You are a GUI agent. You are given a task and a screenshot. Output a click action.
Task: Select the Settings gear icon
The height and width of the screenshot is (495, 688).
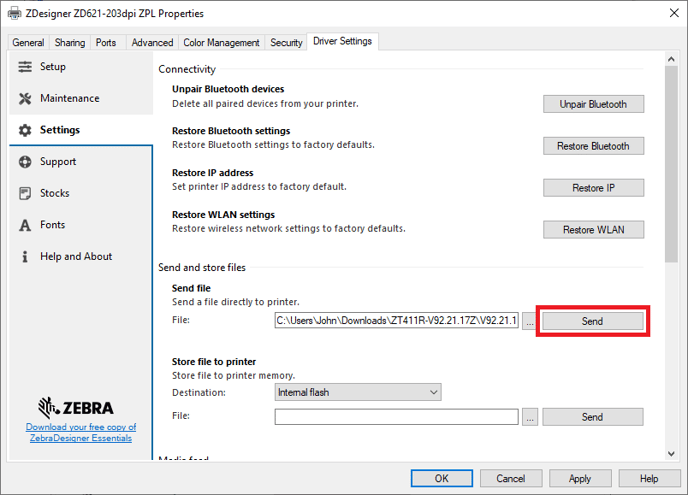click(25, 130)
